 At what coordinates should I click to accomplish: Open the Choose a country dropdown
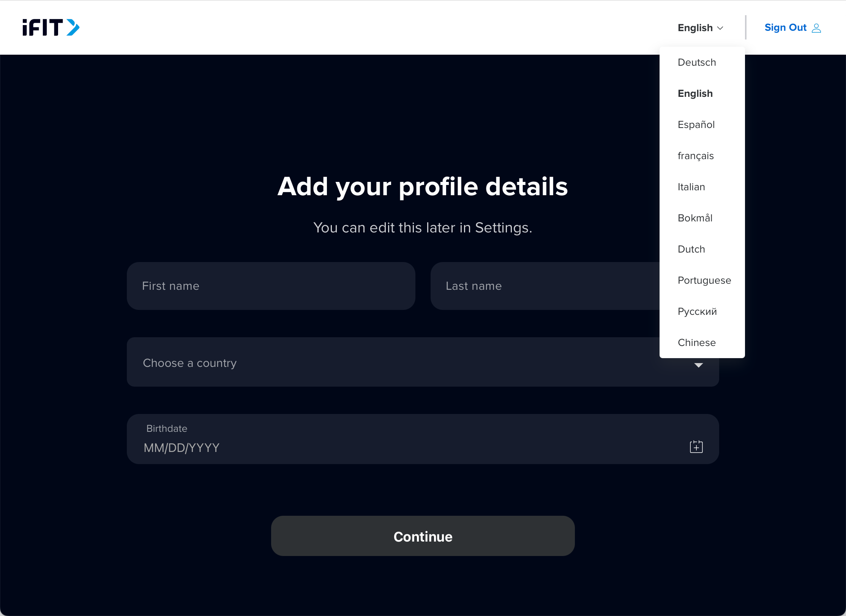tap(380, 362)
